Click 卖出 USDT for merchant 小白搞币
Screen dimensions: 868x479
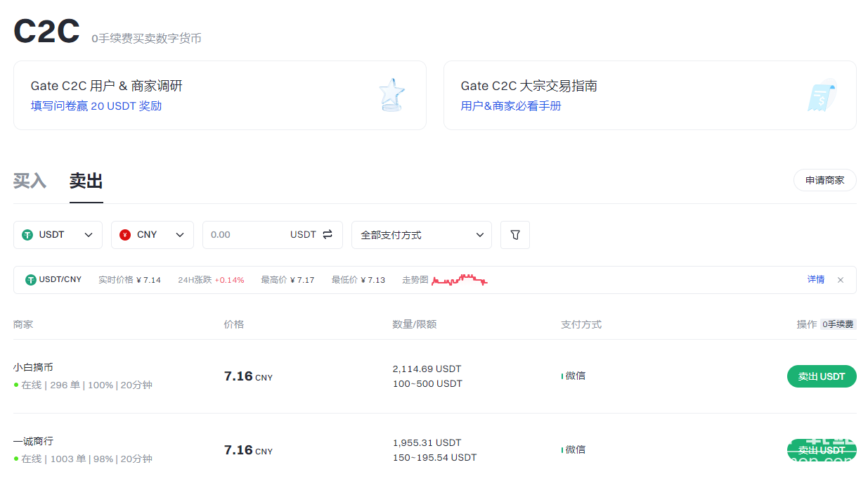pos(821,376)
